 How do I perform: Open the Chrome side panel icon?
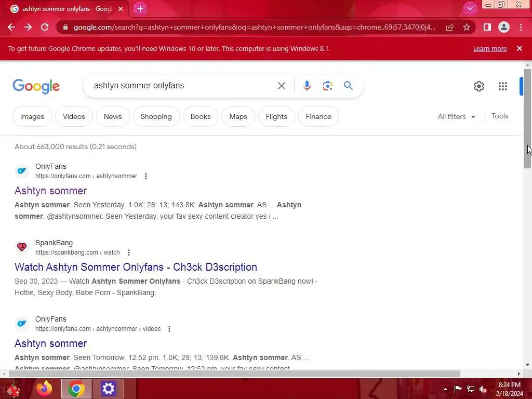click(x=487, y=27)
